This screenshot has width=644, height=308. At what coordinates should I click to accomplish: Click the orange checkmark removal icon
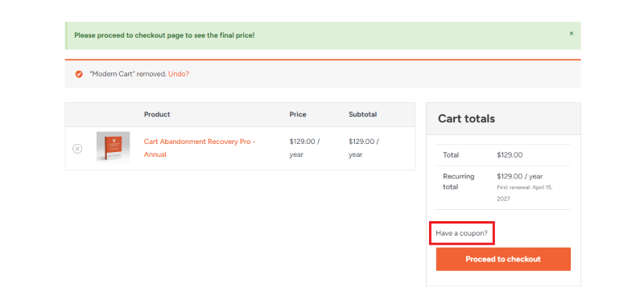click(79, 74)
